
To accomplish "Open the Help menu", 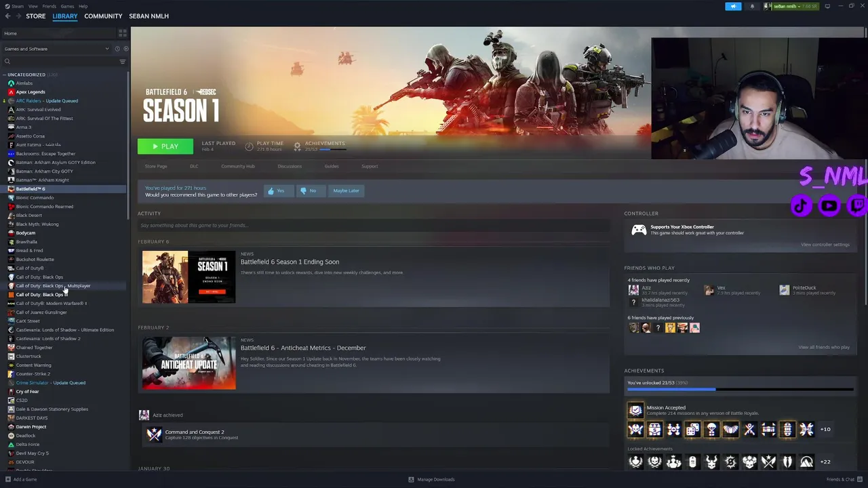I will pyautogui.click(x=83, y=6).
